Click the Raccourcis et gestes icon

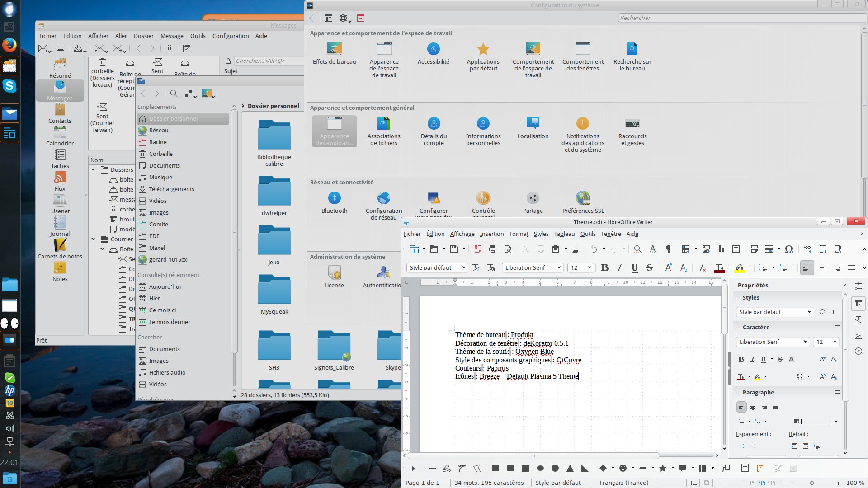(632, 124)
